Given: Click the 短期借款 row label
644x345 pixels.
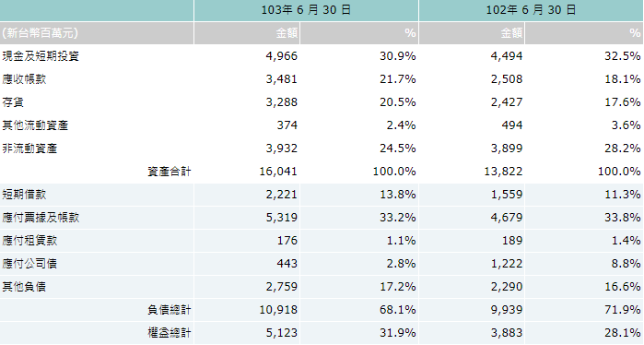Looking at the screenshot, I should point(24,194).
